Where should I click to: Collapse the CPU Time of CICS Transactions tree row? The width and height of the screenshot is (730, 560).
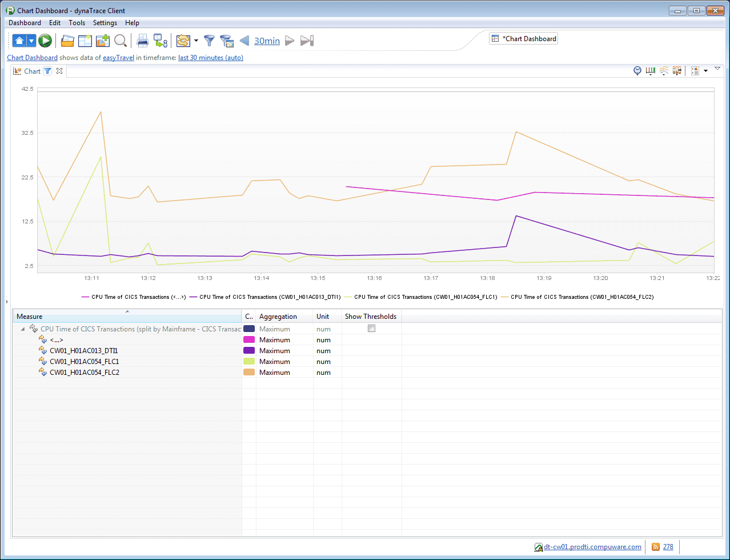pos(23,329)
